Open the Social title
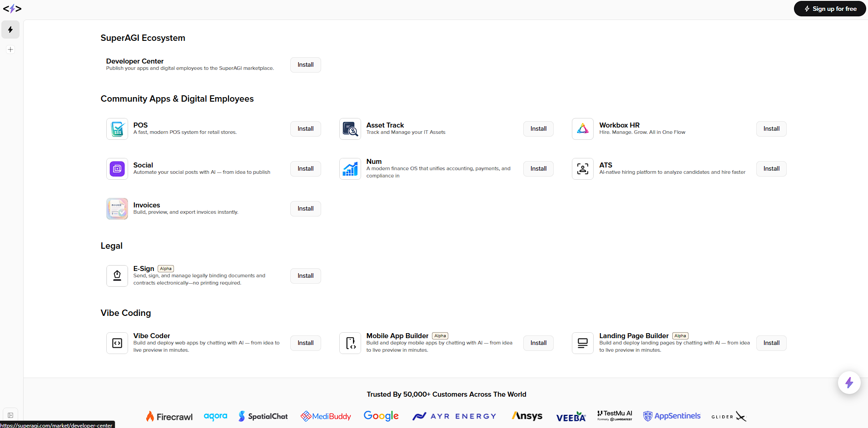The width and height of the screenshot is (868, 428). point(143,165)
